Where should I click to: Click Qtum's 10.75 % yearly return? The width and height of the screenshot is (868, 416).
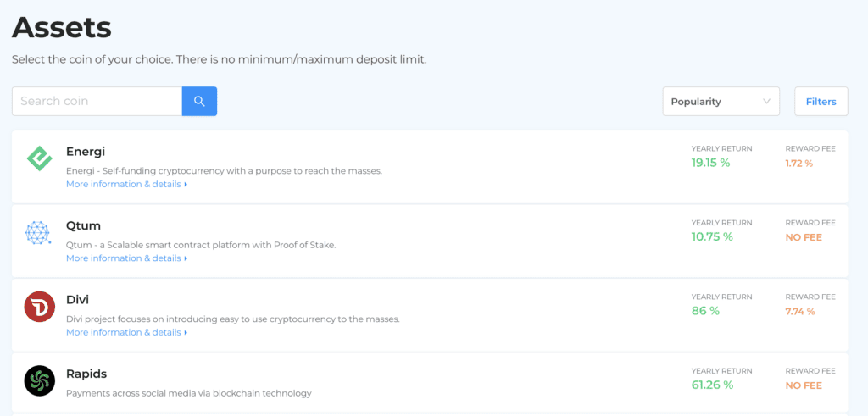coord(712,236)
